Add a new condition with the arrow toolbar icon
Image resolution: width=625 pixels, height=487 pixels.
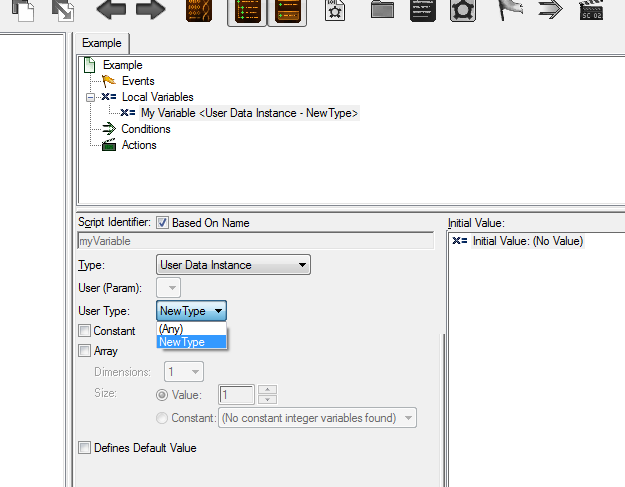(x=550, y=10)
